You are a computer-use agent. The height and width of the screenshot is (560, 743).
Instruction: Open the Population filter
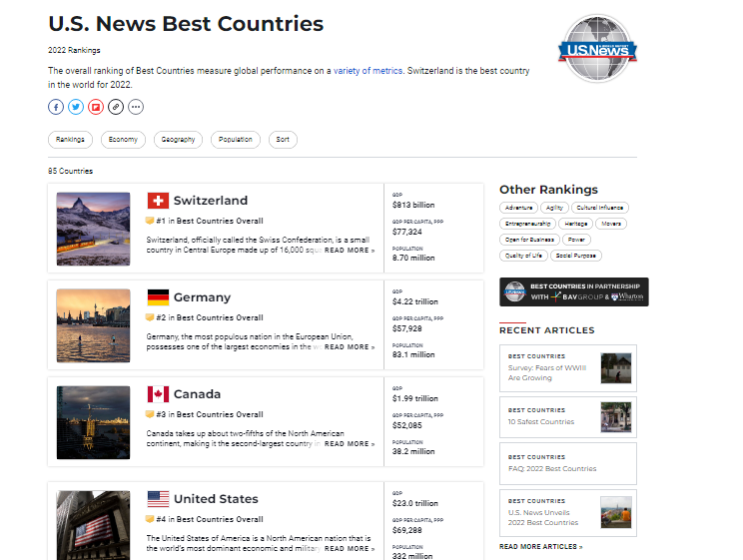[236, 140]
